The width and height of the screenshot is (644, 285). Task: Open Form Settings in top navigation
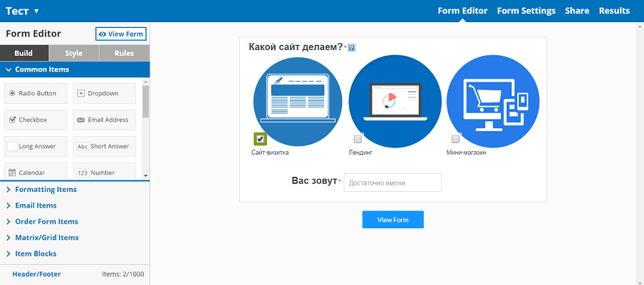(x=526, y=11)
